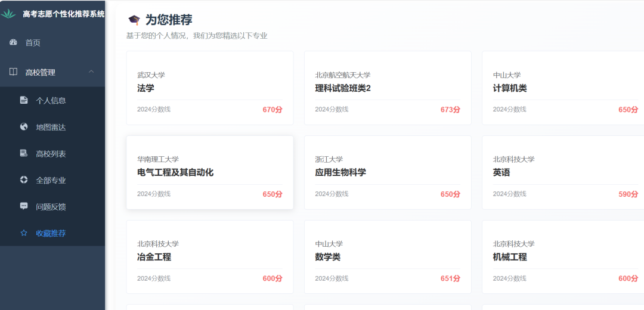Screen dimensions: 644x310
Task: Click 武汉大学 university name
Action: tap(151, 75)
